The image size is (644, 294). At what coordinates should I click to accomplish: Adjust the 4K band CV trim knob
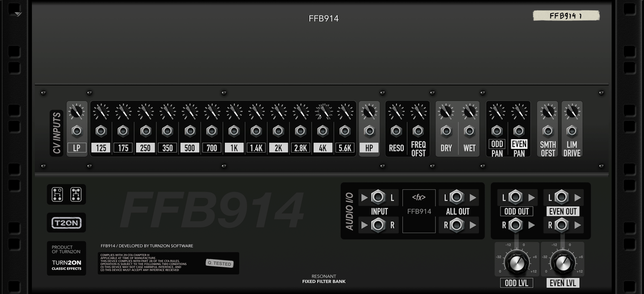323,112
